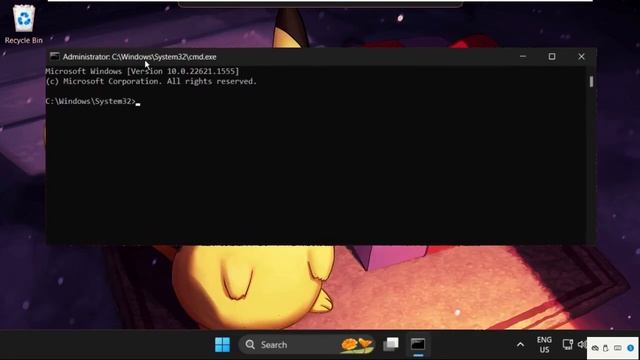Image resolution: width=640 pixels, height=360 pixels.
Task: Open the Windows Start menu
Action: point(222,344)
